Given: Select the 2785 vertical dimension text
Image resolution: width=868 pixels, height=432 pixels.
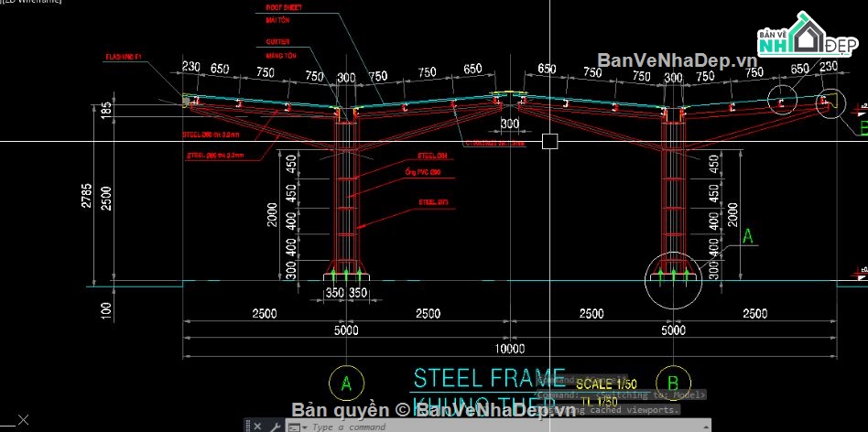Looking at the screenshot, I should click(x=86, y=196).
